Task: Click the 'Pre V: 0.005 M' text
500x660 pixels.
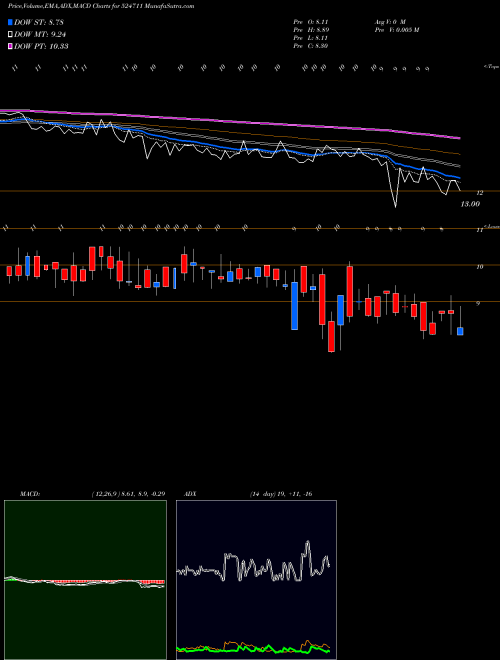Action: (x=396, y=30)
